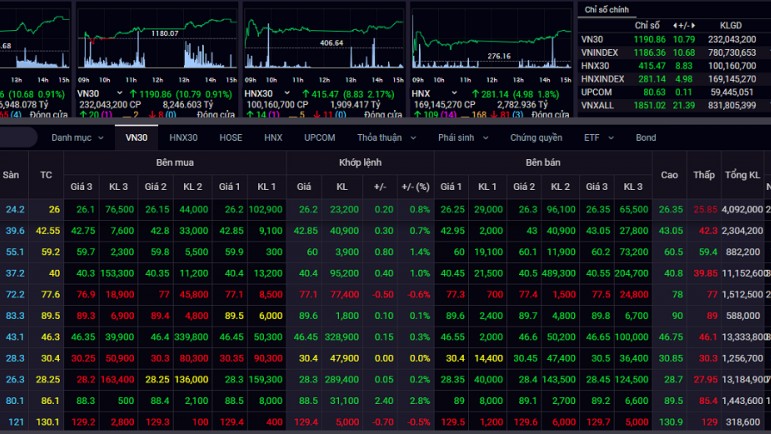Screen dimensions: 771x434
Task: Sort by the Tổng KL column header
Action: (x=742, y=175)
